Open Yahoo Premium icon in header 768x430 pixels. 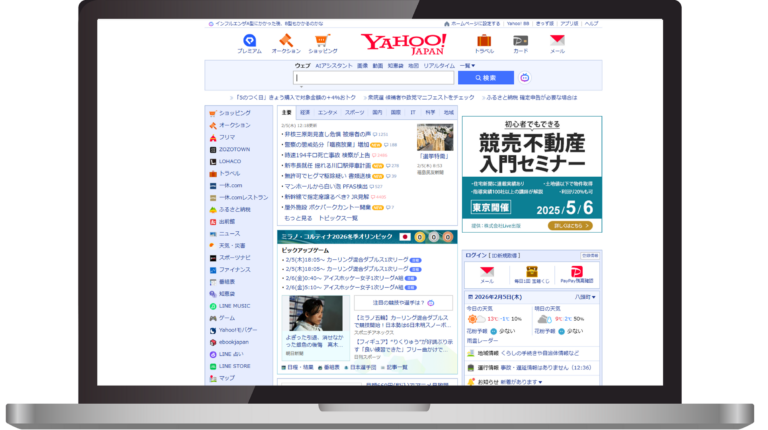click(x=249, y=41)
